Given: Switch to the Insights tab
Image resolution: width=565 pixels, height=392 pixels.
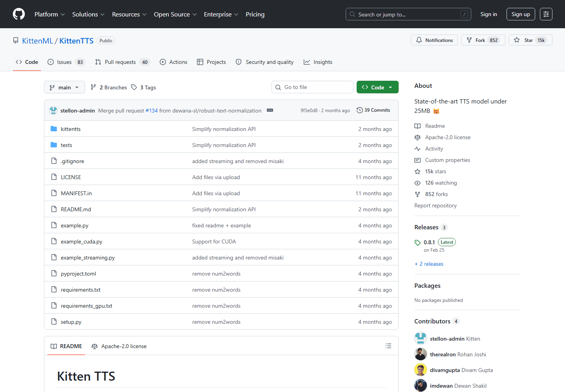Looking at the screenshot, I should pyautogui.click(x=318, y=62).
